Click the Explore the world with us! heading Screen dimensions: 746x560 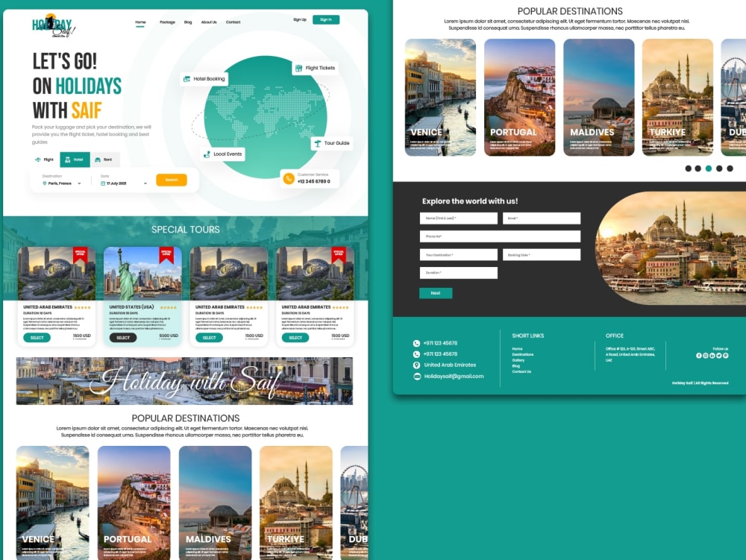(x=470, y=201)
